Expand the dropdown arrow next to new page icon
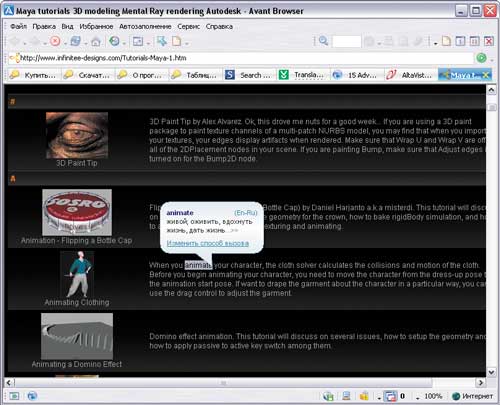This screenshot has width=500, height=405. click(x=187, y=43)
